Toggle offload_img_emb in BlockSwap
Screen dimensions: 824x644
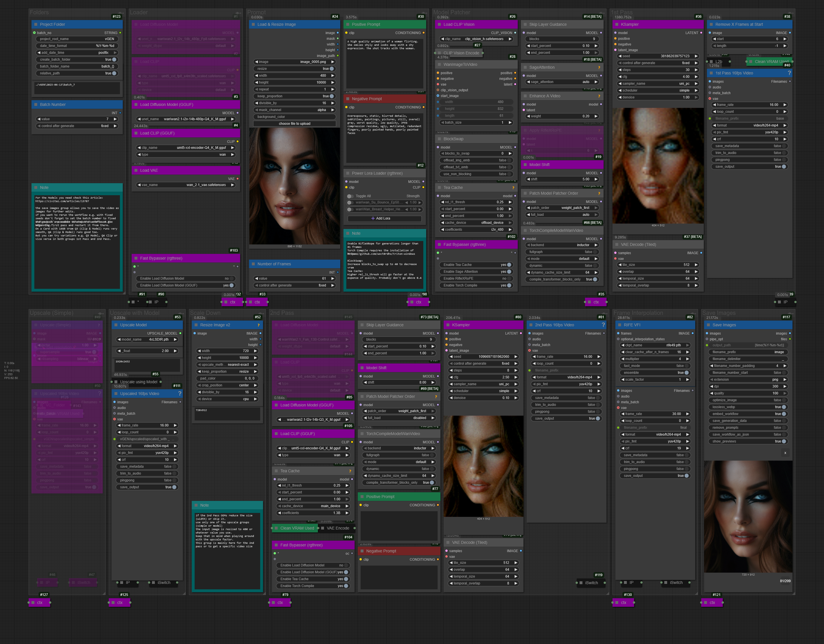(x=476, y=160)
